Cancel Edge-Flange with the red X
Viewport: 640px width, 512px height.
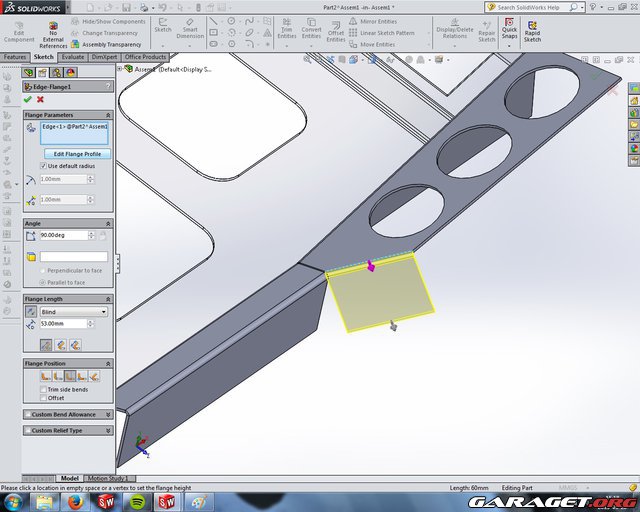40,99
